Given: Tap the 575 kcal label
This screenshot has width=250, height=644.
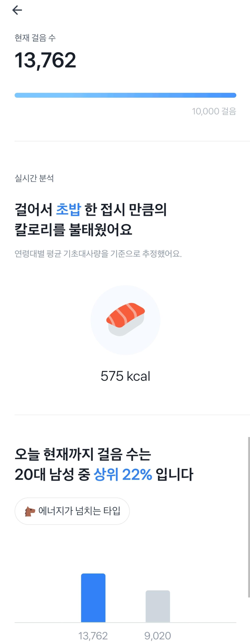Looking at the screenshot, I should (125, 376).
